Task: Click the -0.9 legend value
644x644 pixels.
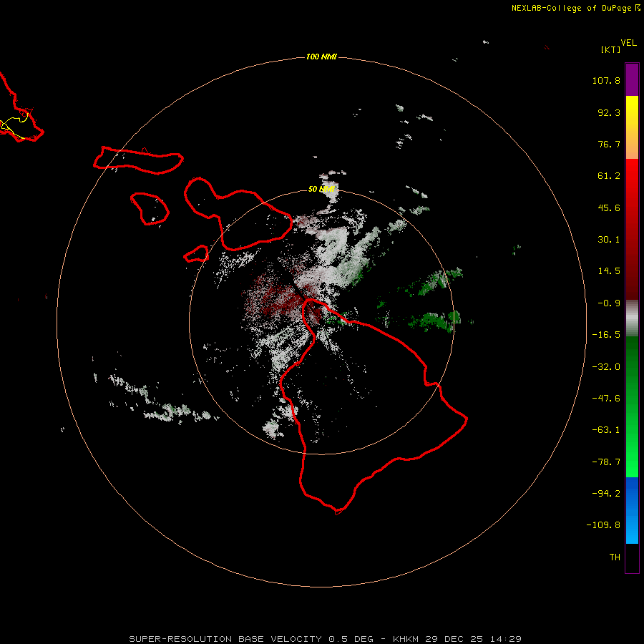Action: tap(609, 303)
